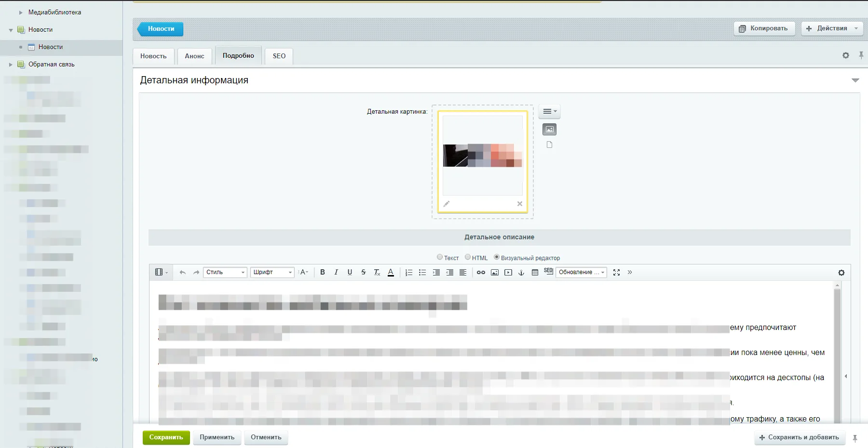Open the Обновление dropdown
This screenshot has height=448, width=868.
click(582, 272)
